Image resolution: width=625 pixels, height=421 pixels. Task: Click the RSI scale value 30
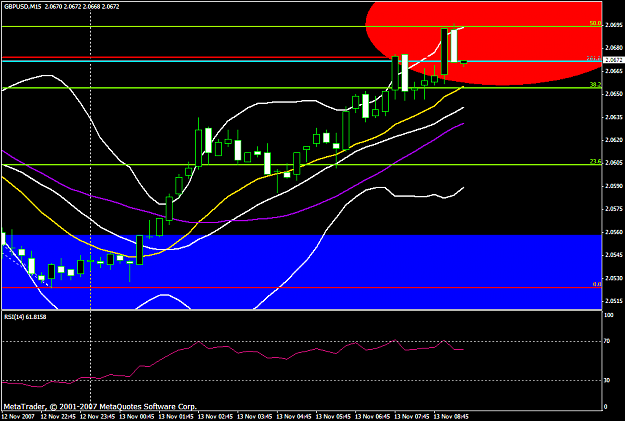[607, 380]
